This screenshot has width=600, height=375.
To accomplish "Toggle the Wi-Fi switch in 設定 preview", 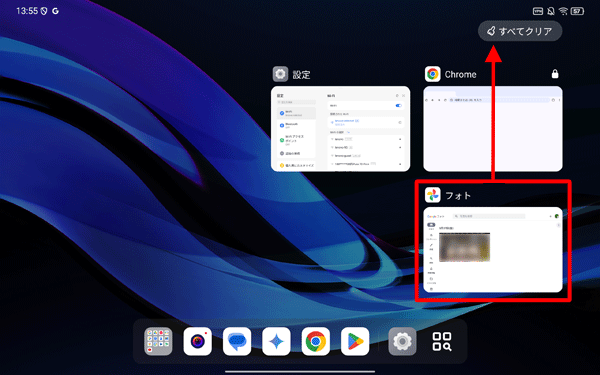I will point(399,106).
